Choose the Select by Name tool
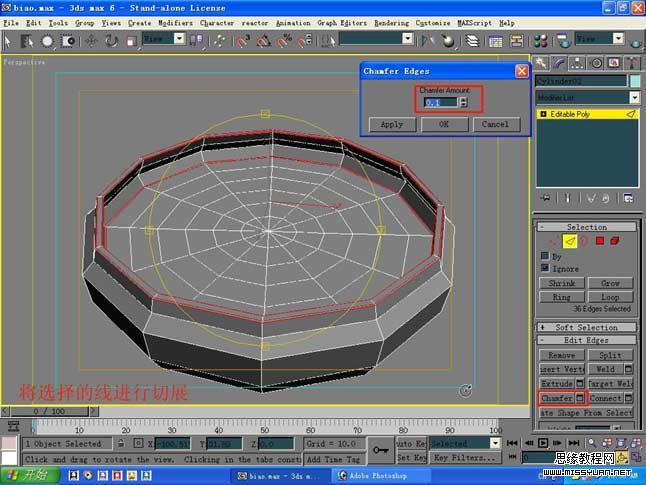The image size is (646, 485). (27, 41)
